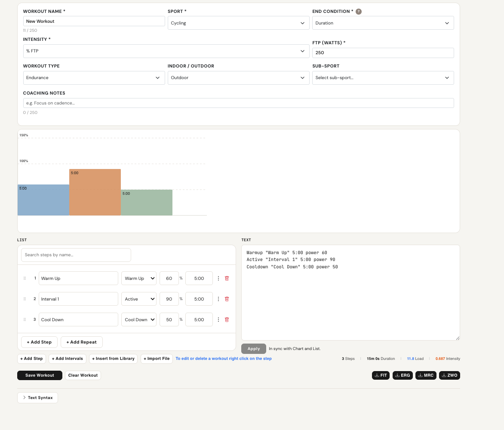Click the Search steps by name field
Screen dimensions: 504x430
click(x=76, y=255)
